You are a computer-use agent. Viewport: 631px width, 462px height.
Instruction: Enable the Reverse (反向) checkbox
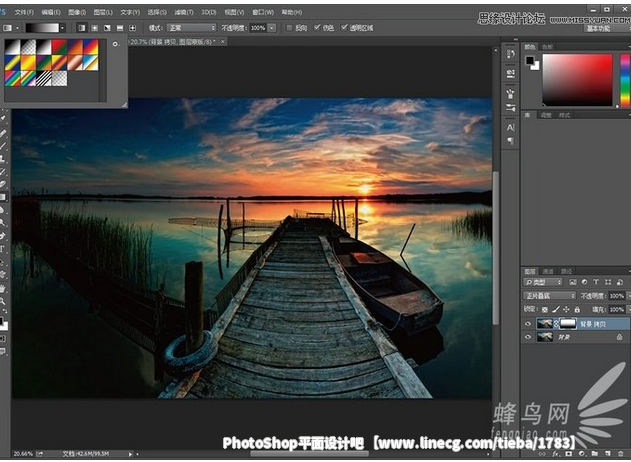point(289,28)
